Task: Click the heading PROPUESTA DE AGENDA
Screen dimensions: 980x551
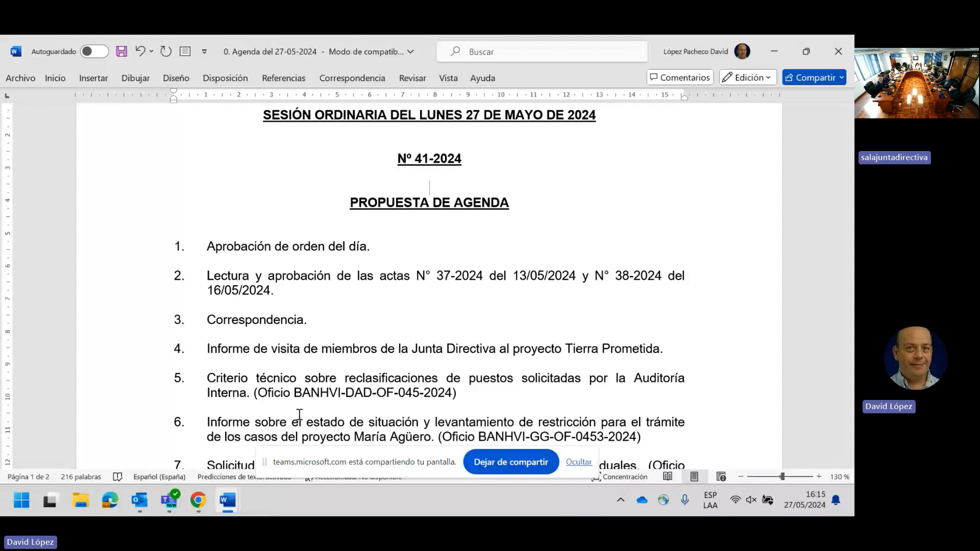Action: click(429, 203)
